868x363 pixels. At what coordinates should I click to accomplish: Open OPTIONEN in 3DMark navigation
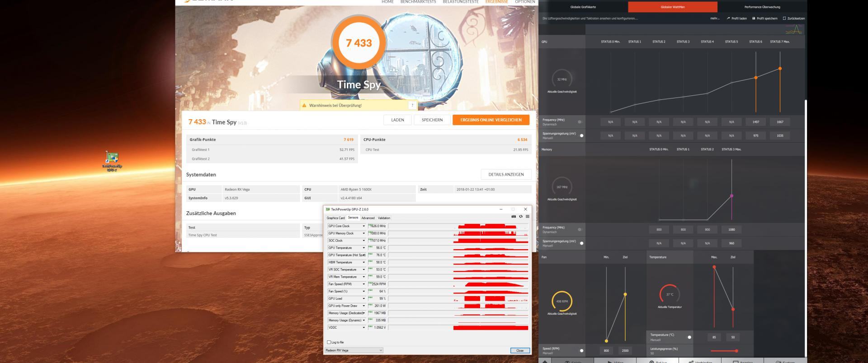(x=525, y=2)
